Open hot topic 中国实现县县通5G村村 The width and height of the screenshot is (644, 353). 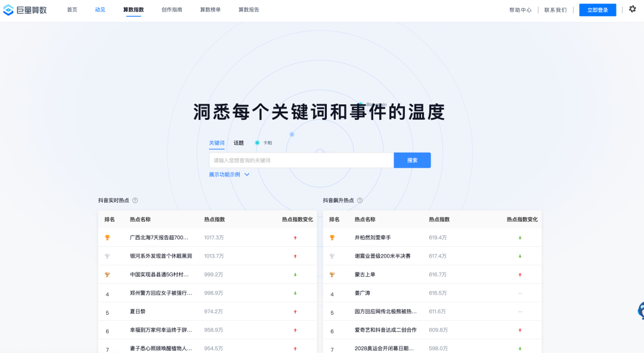(159, 274)
